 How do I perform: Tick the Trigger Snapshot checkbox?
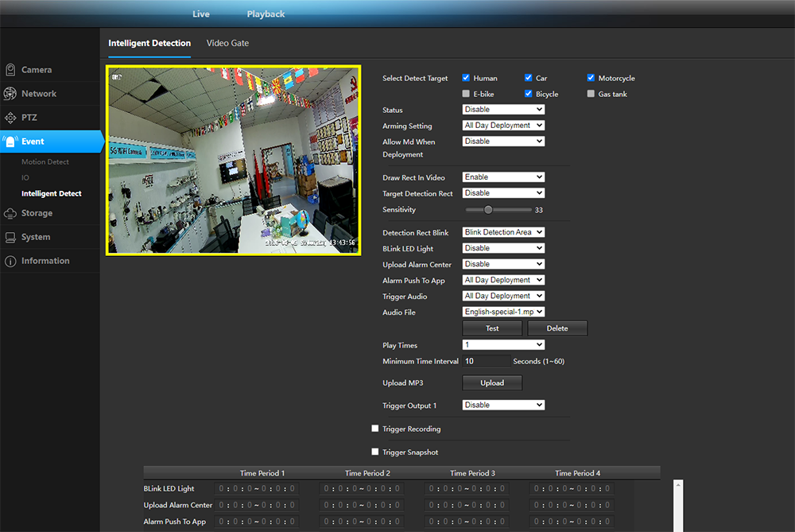click(x=375, y=452)
